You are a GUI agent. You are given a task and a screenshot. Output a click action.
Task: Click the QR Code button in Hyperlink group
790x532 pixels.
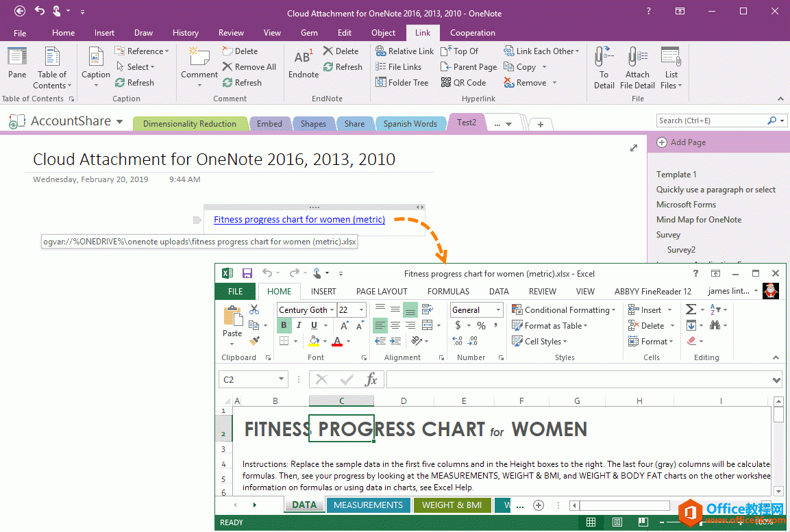463,83
